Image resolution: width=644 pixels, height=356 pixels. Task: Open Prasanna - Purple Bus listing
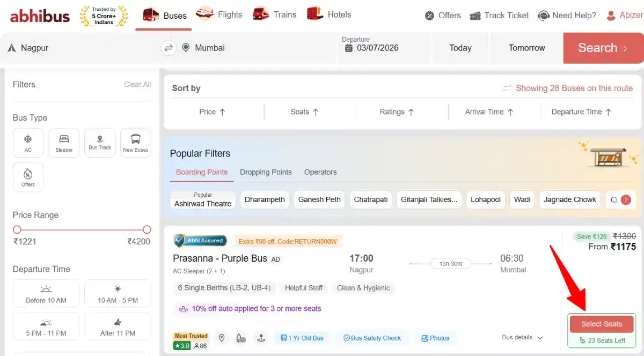[220, 258]
